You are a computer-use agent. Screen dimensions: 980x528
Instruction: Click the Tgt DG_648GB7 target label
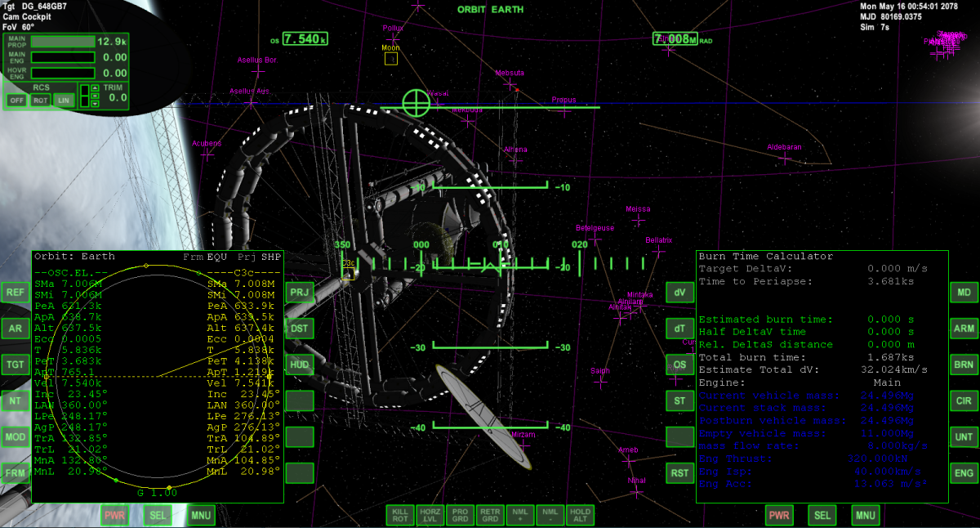click(x=35, y=7)
